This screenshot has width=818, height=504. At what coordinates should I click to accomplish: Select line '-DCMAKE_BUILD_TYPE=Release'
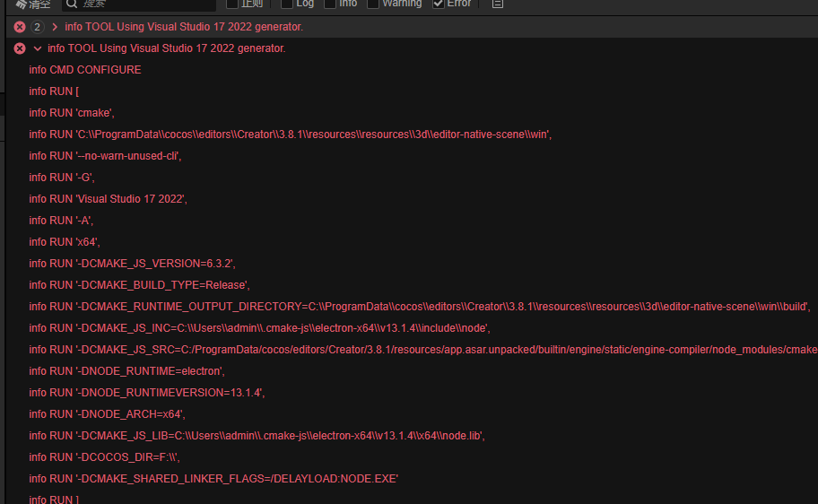click(139, 285)
